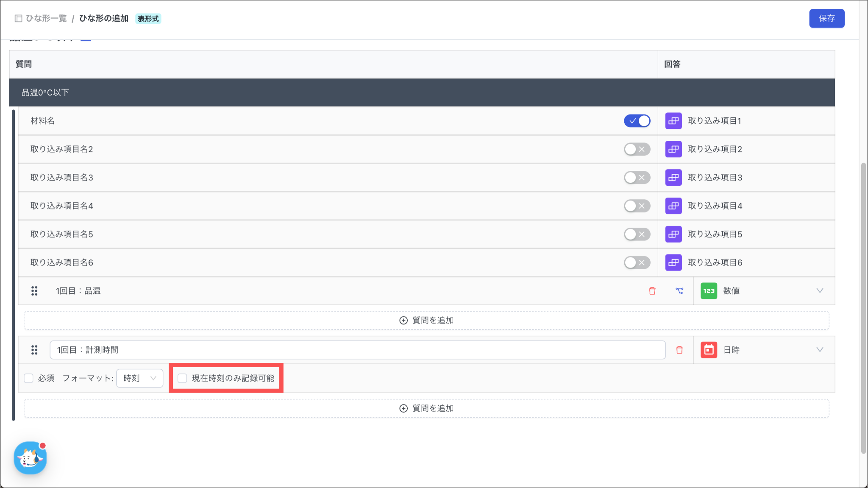Click the 1回目：計測時間 text input field

coord(357,350)
